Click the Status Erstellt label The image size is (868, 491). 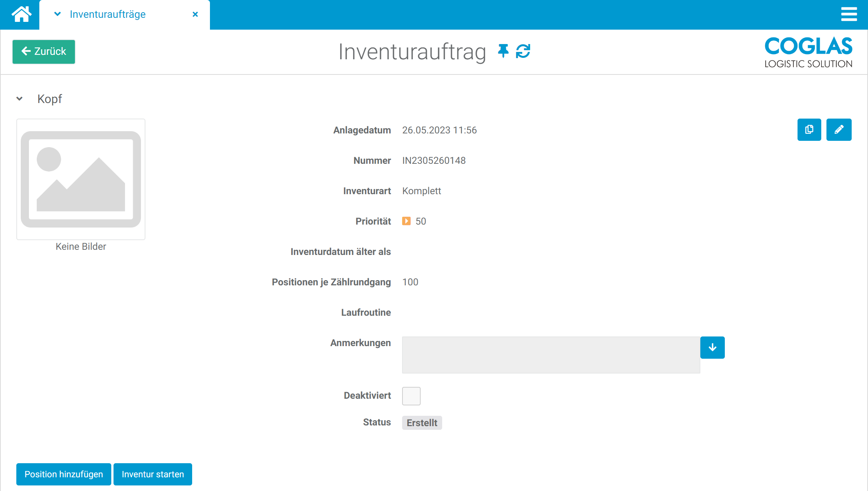422,423
